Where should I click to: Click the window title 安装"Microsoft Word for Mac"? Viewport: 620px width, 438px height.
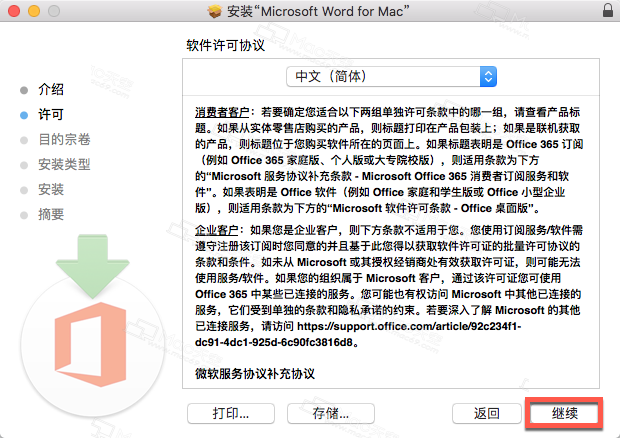tap(318, 11)
